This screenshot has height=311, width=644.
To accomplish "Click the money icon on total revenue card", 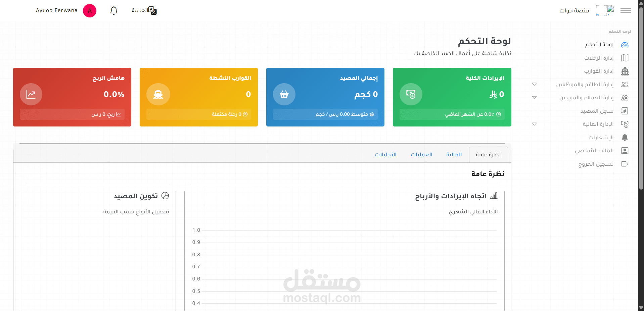I will click(411, 94).
